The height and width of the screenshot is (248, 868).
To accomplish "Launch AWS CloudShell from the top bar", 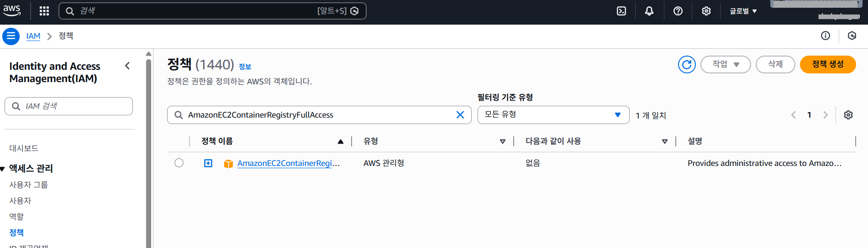I will click(621, 11).
